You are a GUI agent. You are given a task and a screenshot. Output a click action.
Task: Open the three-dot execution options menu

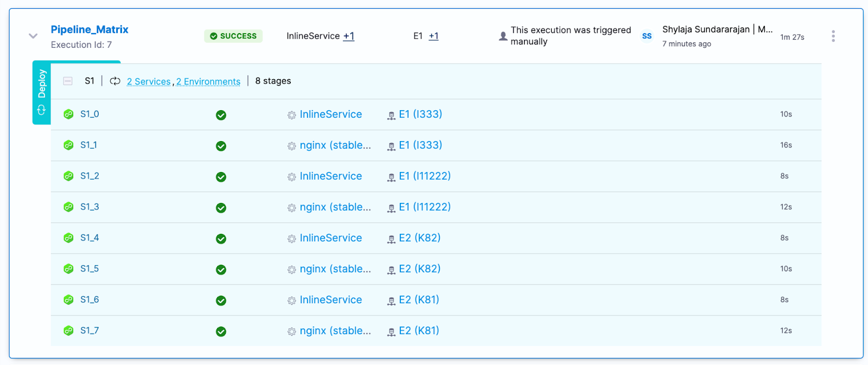coord(833,36)
